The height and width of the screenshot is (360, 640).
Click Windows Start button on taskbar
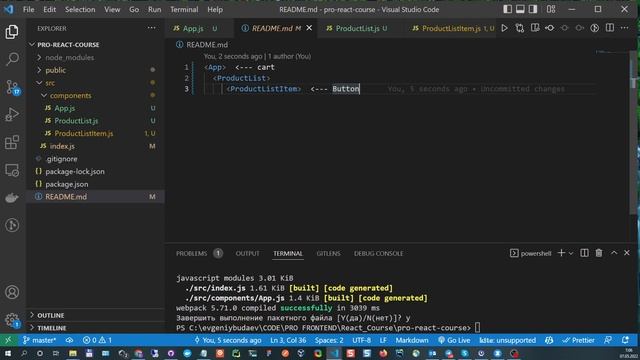(8, 353)
